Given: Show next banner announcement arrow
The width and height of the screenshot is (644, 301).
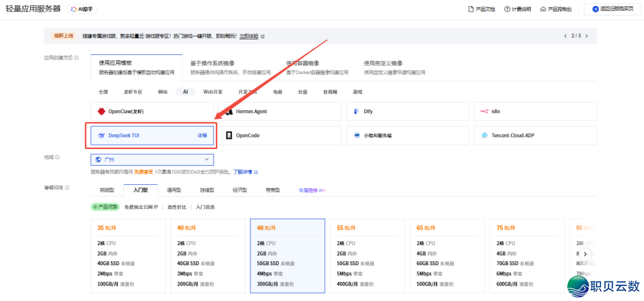Looking at the screenshot, I should click(x=587, y=36).
